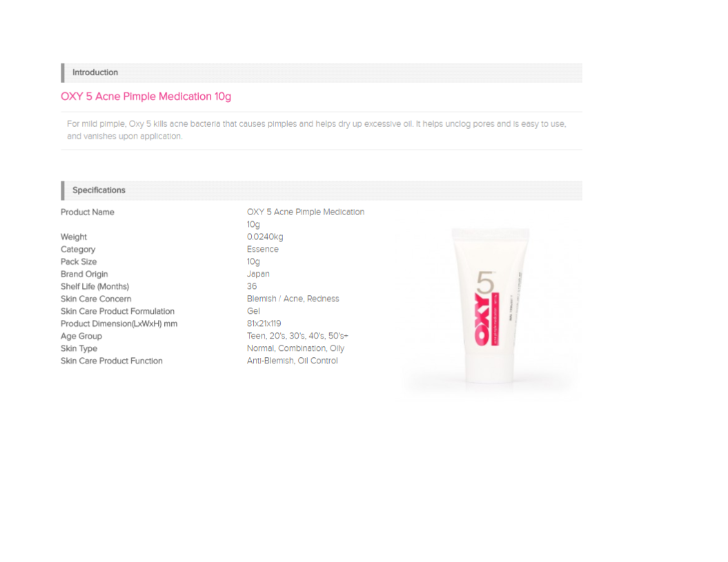Click the Skin Care Product Function label

(112, 361)
